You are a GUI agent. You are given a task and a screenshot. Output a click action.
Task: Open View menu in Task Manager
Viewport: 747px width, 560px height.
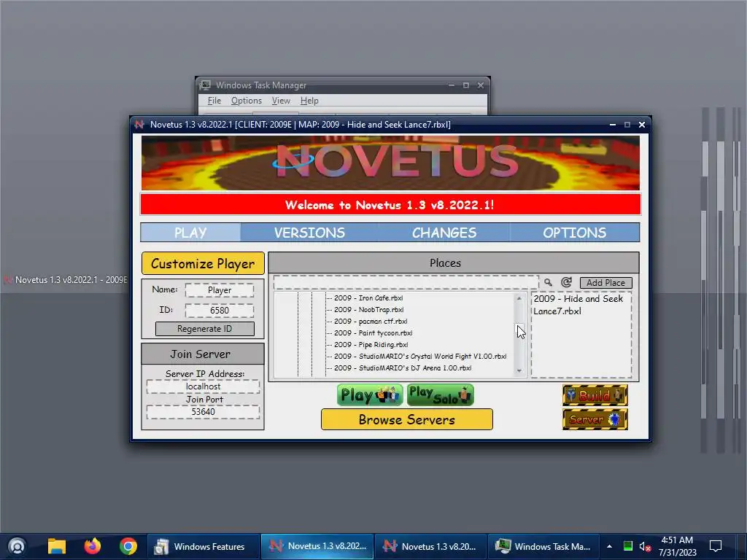[x=281, y=101]
